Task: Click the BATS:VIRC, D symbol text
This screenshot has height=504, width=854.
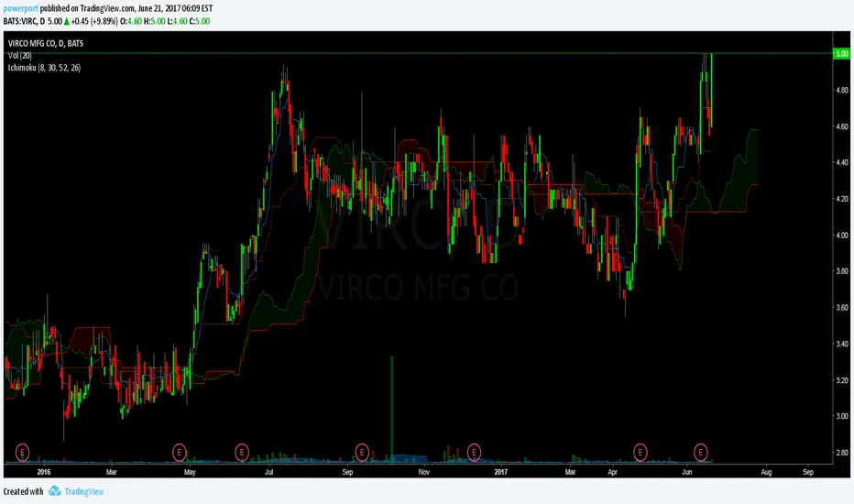Action: pyautogui.click(x=24, y=21)
